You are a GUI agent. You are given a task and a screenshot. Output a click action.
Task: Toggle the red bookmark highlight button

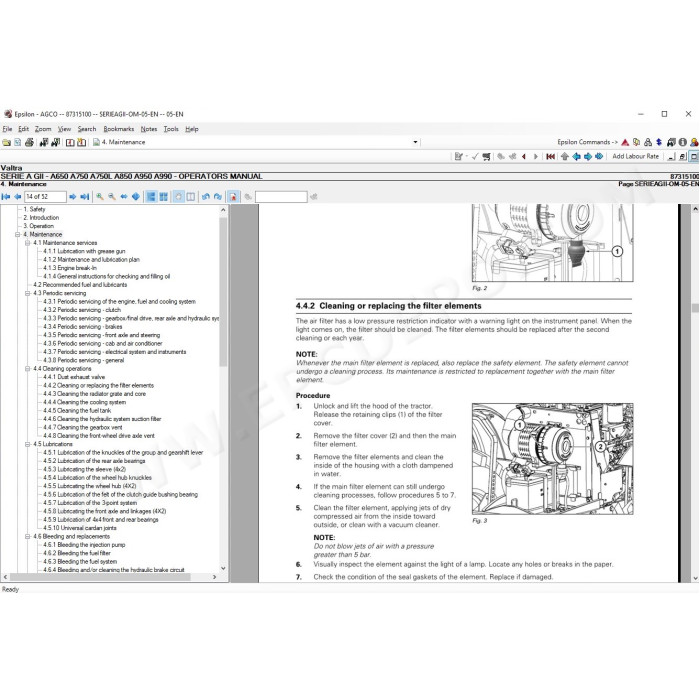pyautogui.click(x=233, y=197)
